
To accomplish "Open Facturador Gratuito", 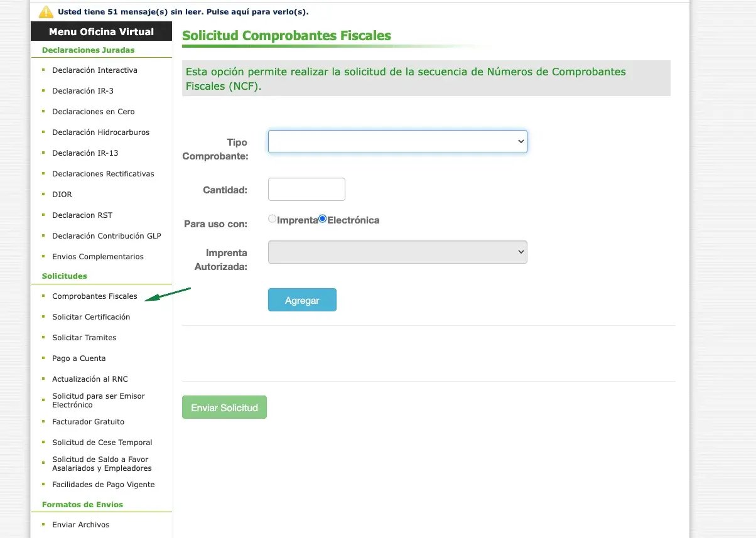I will coord(89,422).
